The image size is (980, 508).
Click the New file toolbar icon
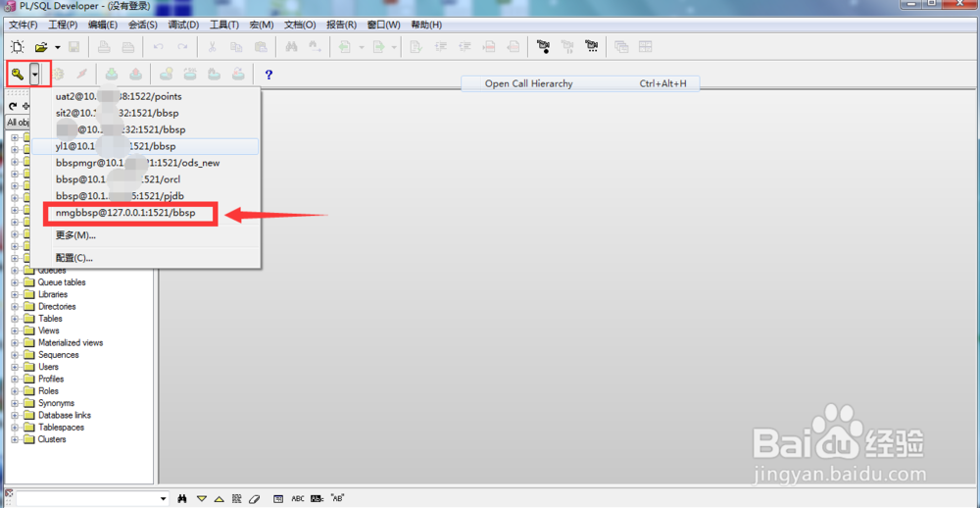pos(18,46)
